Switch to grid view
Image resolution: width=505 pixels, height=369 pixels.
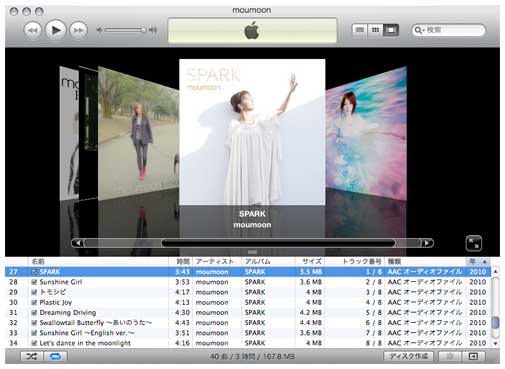(375, 30)
